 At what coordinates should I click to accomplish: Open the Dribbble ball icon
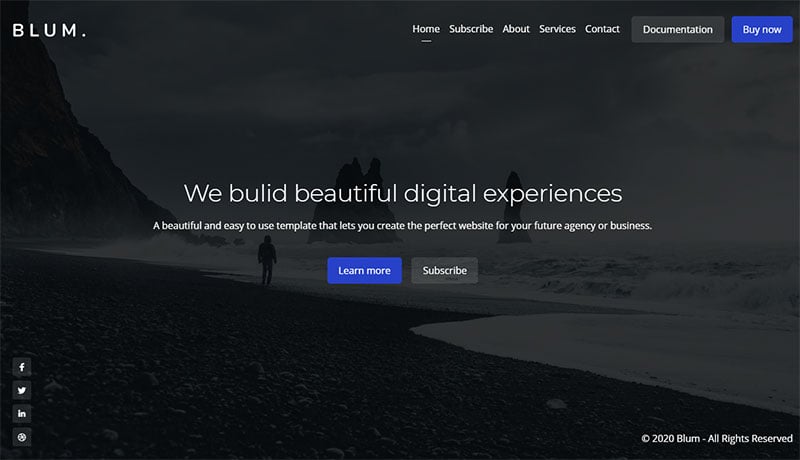21,437
